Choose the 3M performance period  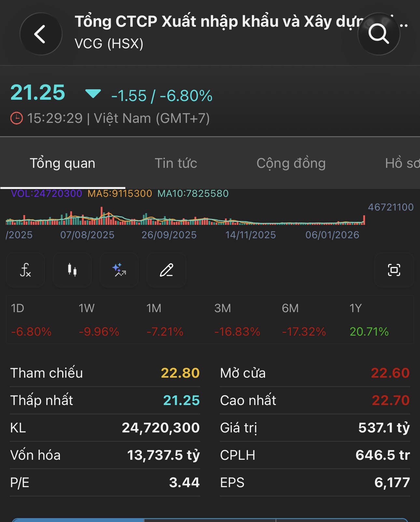click(x=237, y=320)
